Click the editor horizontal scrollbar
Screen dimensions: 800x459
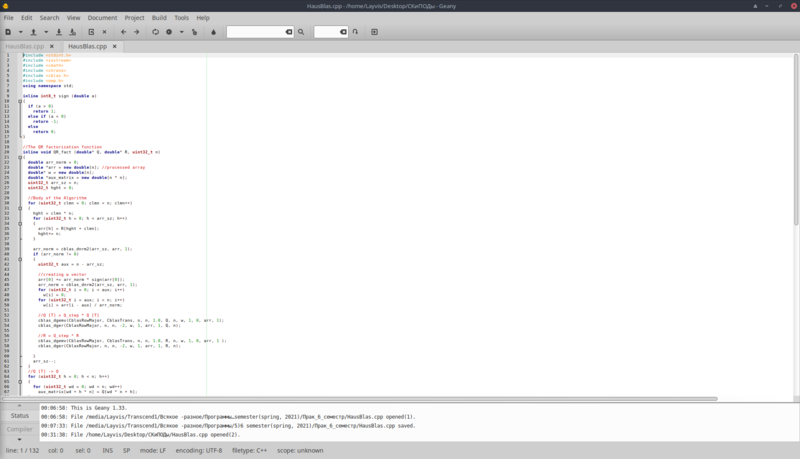pos(360,398)
